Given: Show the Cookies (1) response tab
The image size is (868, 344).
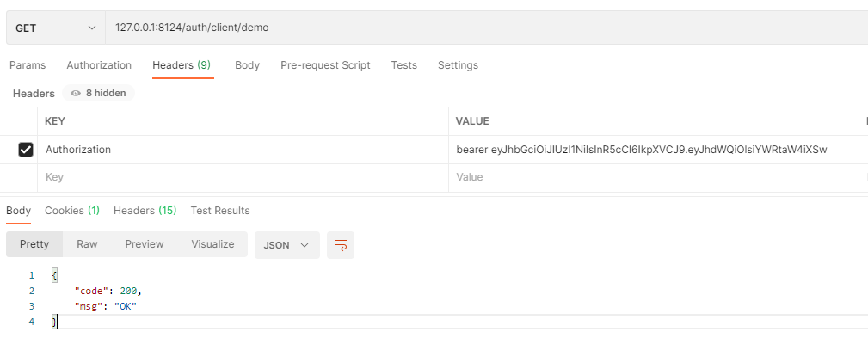Looking at the screenshot, I should (72, 211).
